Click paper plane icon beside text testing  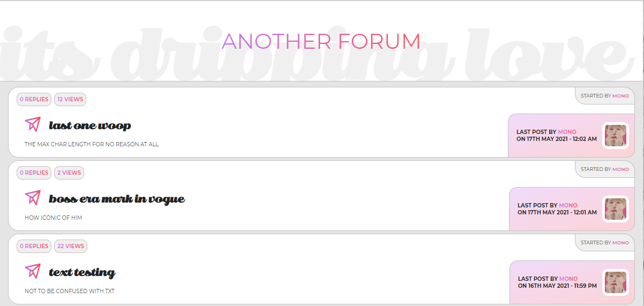(33, 271)
